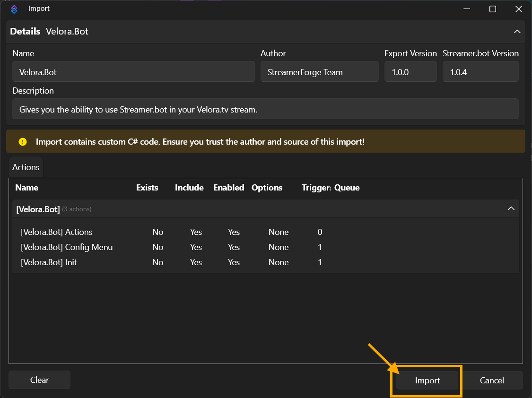
Task: Click the Clear button
Action: point(40,380)
